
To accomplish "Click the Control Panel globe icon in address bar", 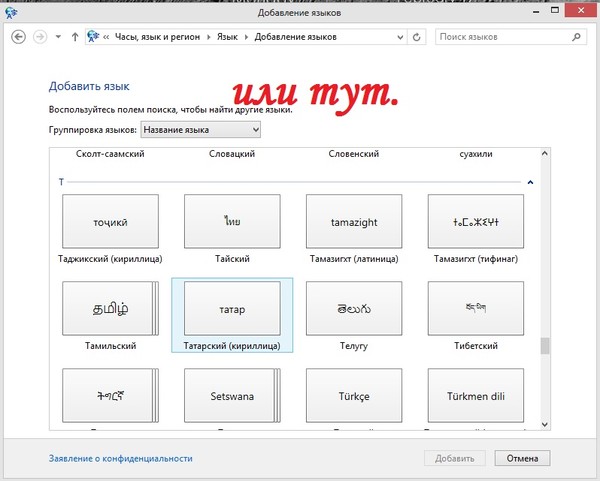I will tap(93, 36).
